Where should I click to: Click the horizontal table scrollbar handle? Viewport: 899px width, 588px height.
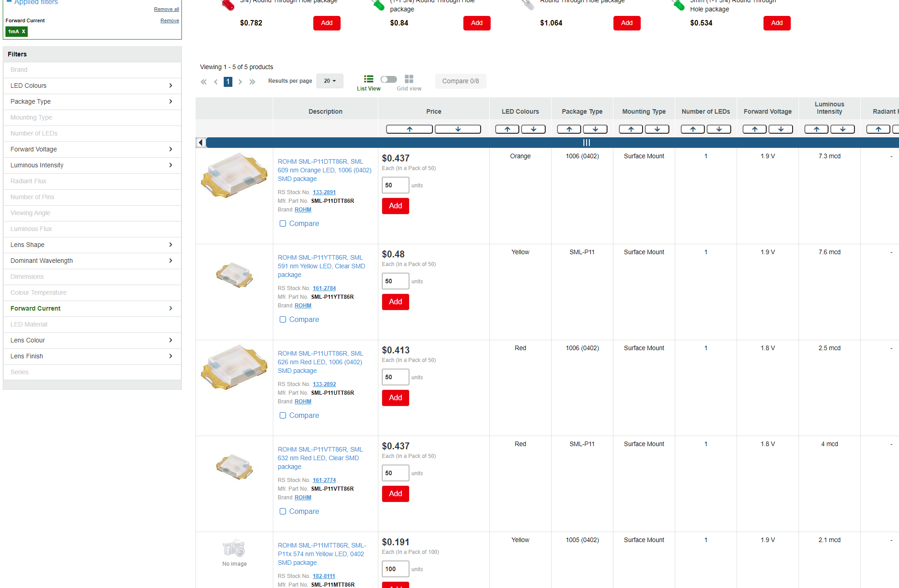(586, 143)
